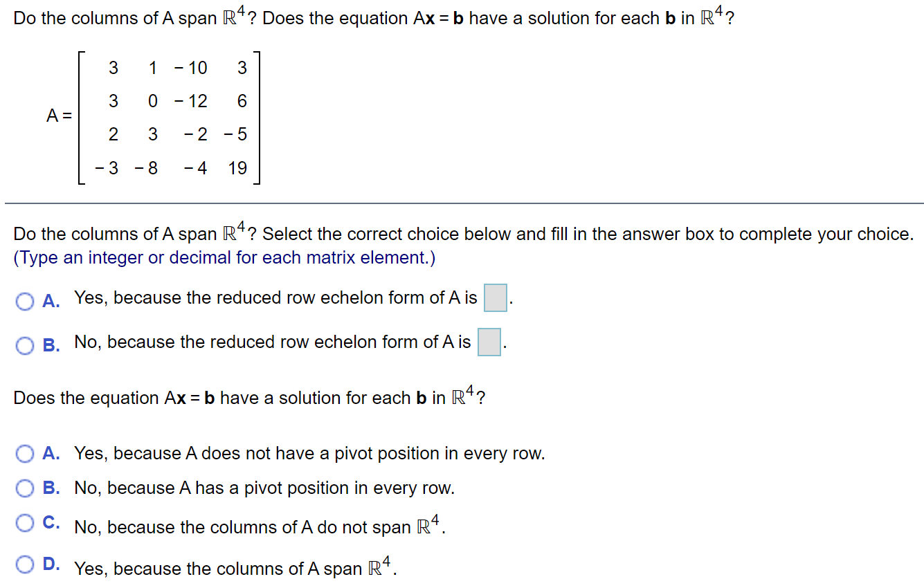Select option A about no pivot in every row
924x588 pixels.
tap(25, 453)
